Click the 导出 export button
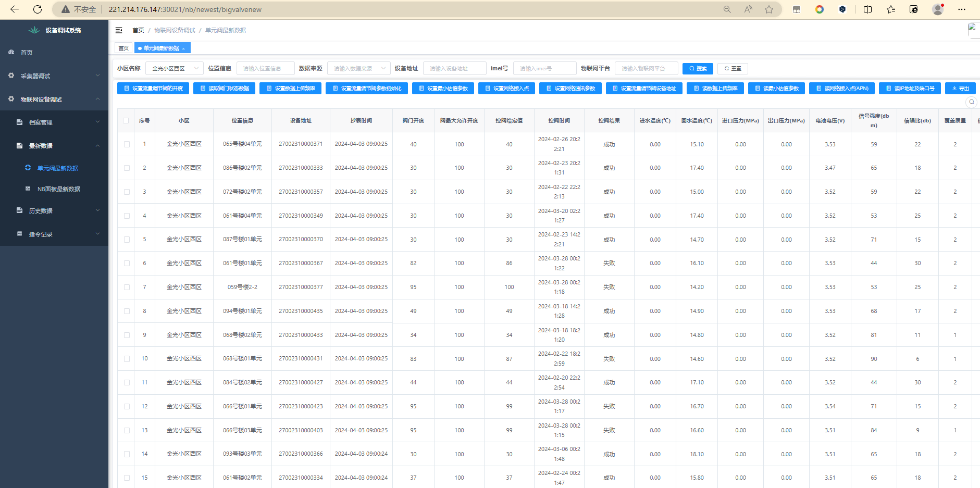This screenshot has height=488, width=980. 960,89
